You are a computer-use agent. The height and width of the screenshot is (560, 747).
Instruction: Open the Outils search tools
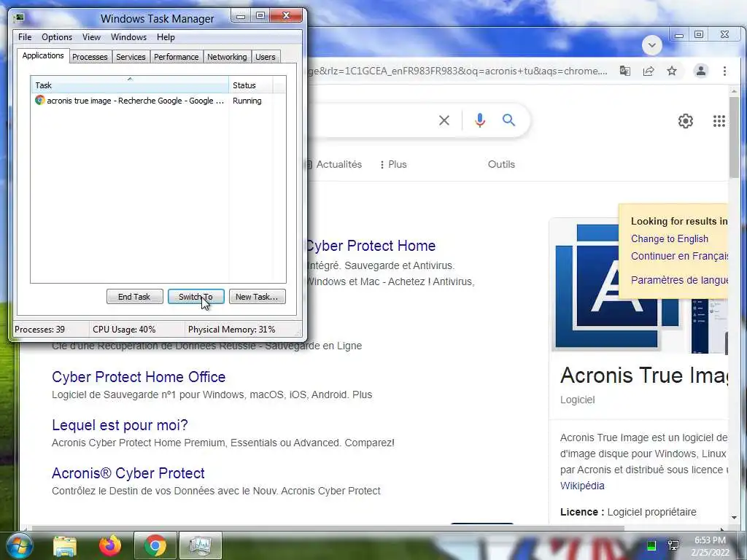click(501, 164)
